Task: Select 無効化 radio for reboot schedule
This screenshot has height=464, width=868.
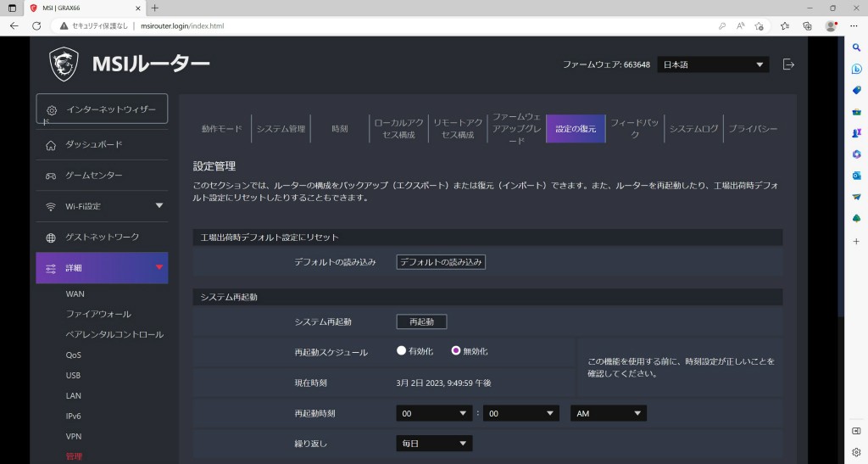Action: (x=455, y=350)
